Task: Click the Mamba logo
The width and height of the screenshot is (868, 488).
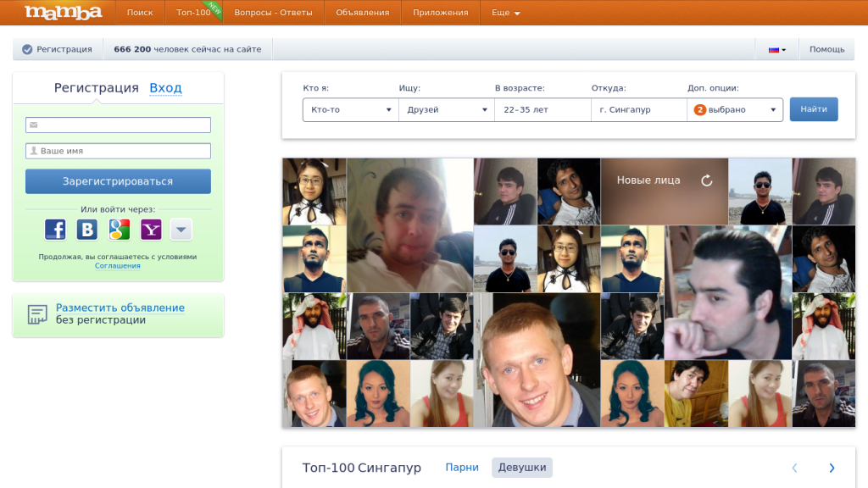Action: pos(63,12)
